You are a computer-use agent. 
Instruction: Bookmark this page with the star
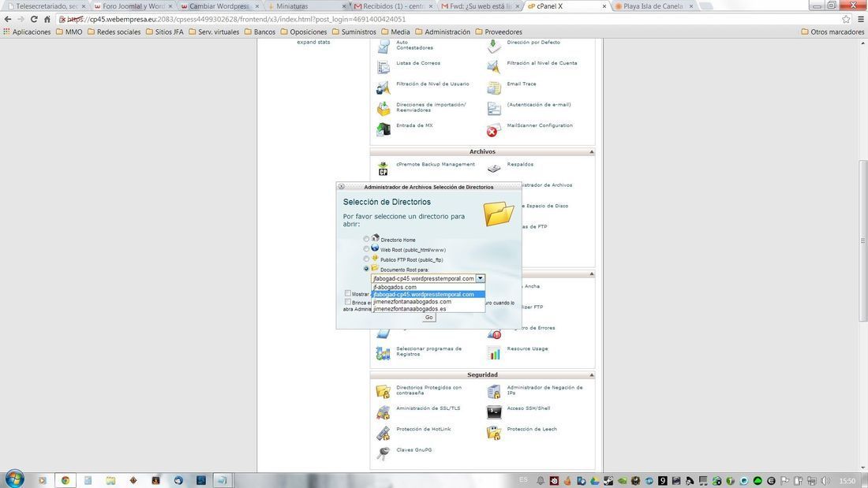[846, 19]
